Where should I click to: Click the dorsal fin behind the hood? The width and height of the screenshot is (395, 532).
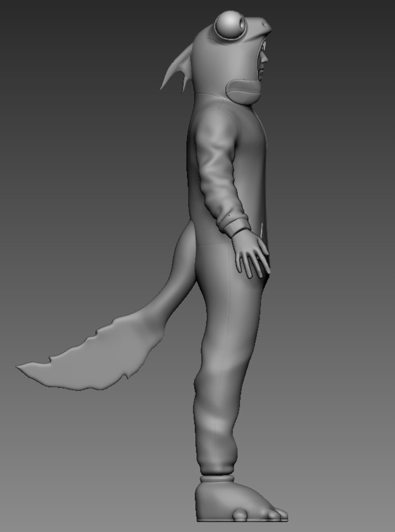point(177,68)
